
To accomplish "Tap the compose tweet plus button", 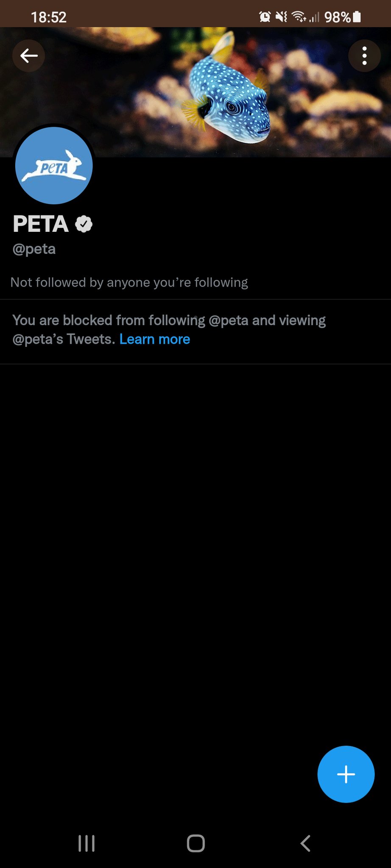I will click(x=346, y=774).
